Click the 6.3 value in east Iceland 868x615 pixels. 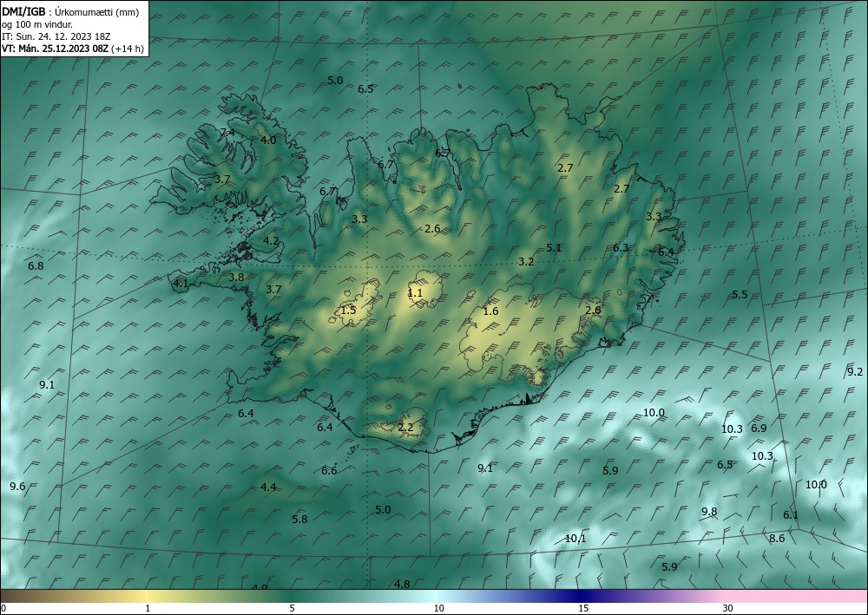[x=621, y=248]
